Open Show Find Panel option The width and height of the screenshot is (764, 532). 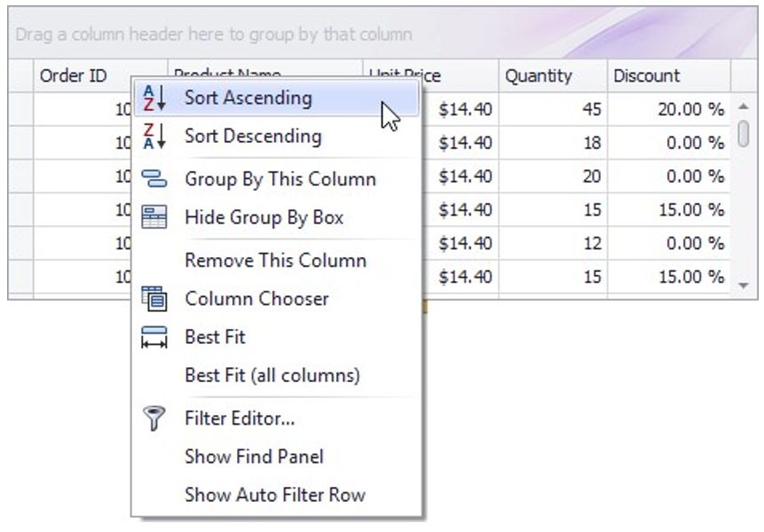pyautogui.click(x=254, y=457)
